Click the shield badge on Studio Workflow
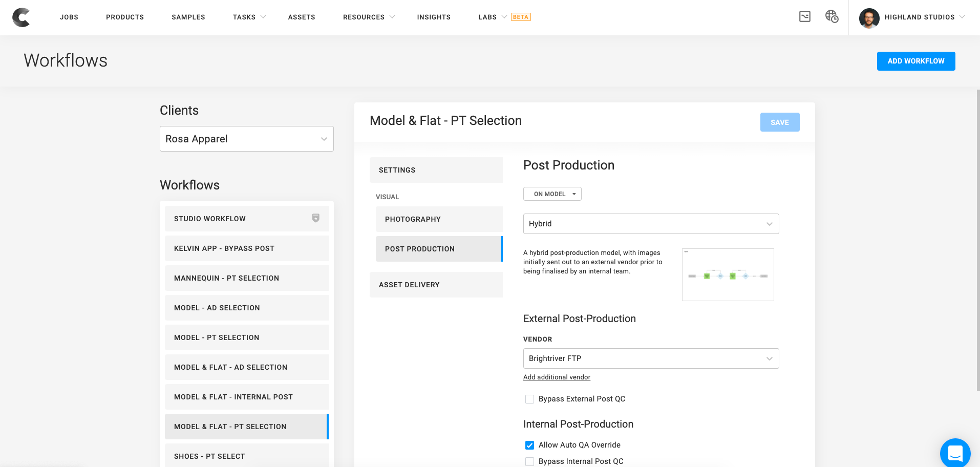The height and width of the screenshot is (467, 980). (x=316, y=218)
